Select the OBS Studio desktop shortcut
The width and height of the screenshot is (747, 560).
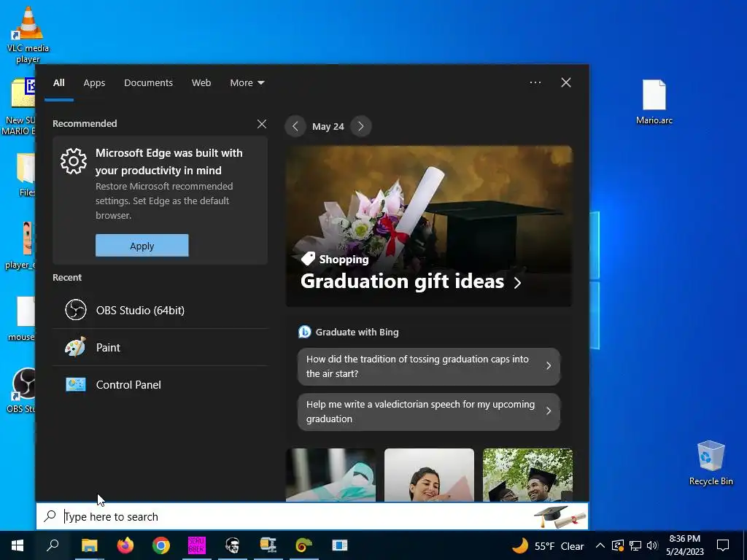click(x=20, y=391)
